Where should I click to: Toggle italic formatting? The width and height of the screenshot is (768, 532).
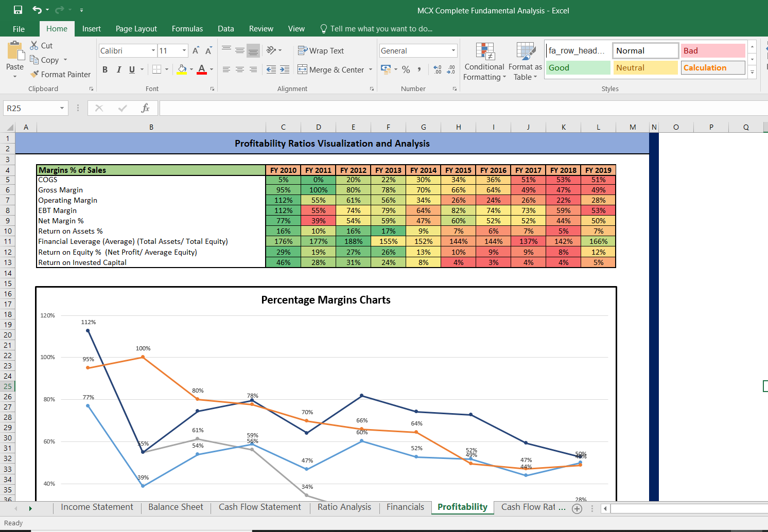click(x=118, y=69)
